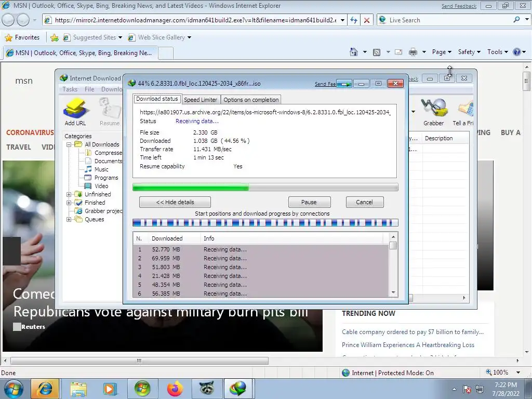Click the connections list scroll down arrow
Screen dimensions: 532x399
point(393,292)
